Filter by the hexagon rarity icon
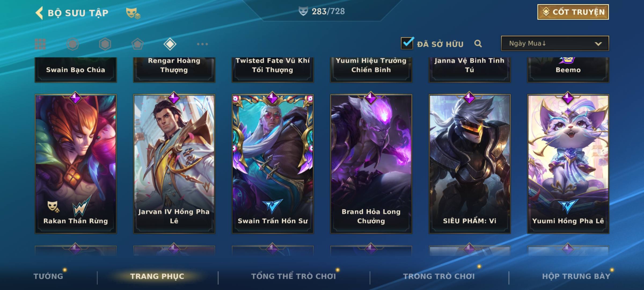Image resolution: width=644 pixels, height=290 pixels. point(105,44)
